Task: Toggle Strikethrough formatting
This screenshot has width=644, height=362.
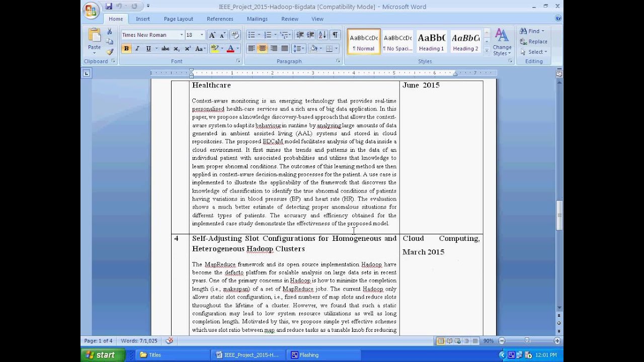Action: click(x=165, y=49)
